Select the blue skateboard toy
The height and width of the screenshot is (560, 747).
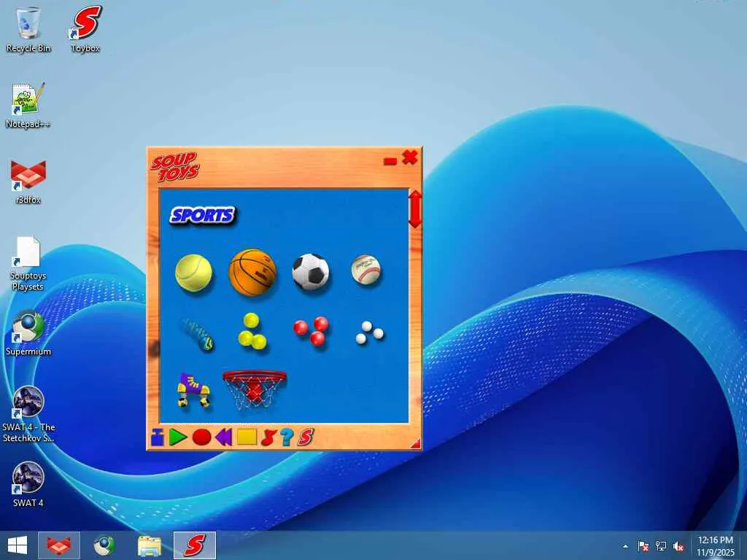pyautogui.click(x=198, y=335)
